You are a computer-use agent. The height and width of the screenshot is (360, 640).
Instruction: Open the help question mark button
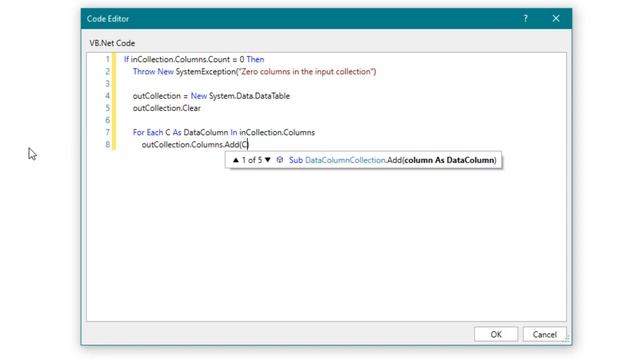(525, 18)
